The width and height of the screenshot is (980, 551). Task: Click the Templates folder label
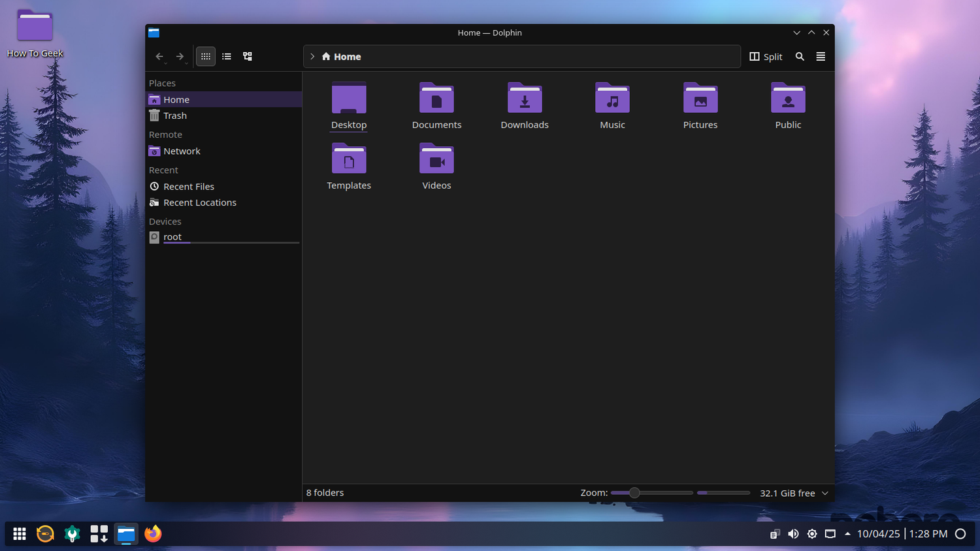pos(349,185)
